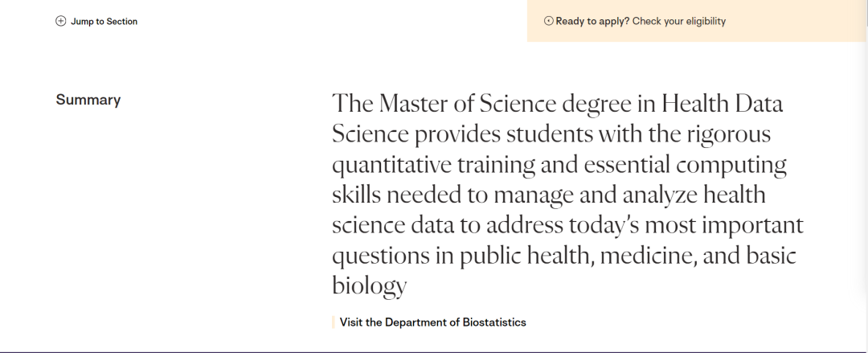Expand the Jump to Section menu
This screenshot has height=353, width=868.
tap(96, 21)
